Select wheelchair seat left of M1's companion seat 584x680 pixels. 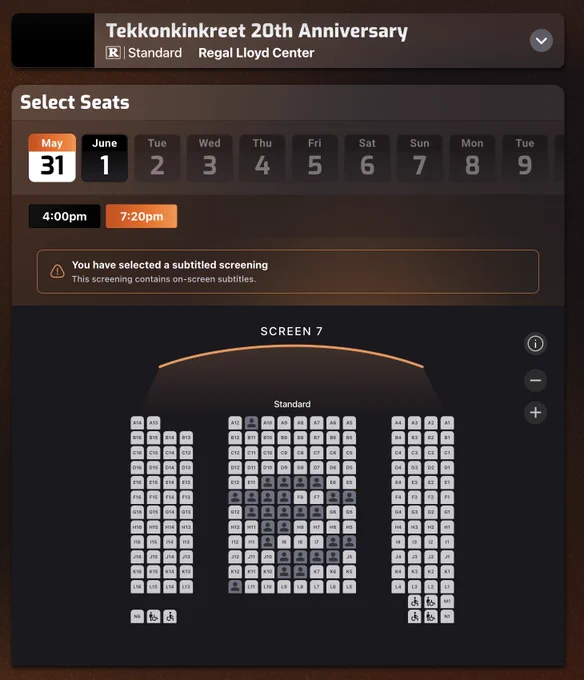414,602
